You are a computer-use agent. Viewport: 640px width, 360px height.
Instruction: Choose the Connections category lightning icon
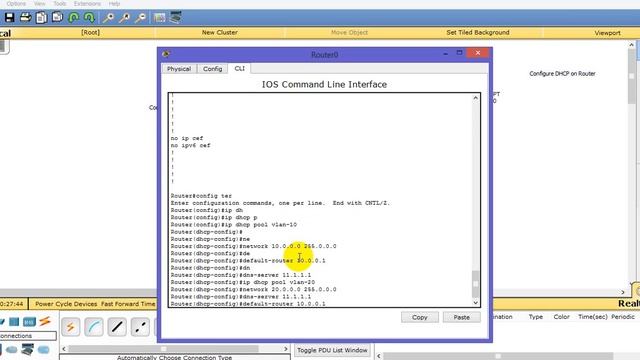[x=45, y=321]
